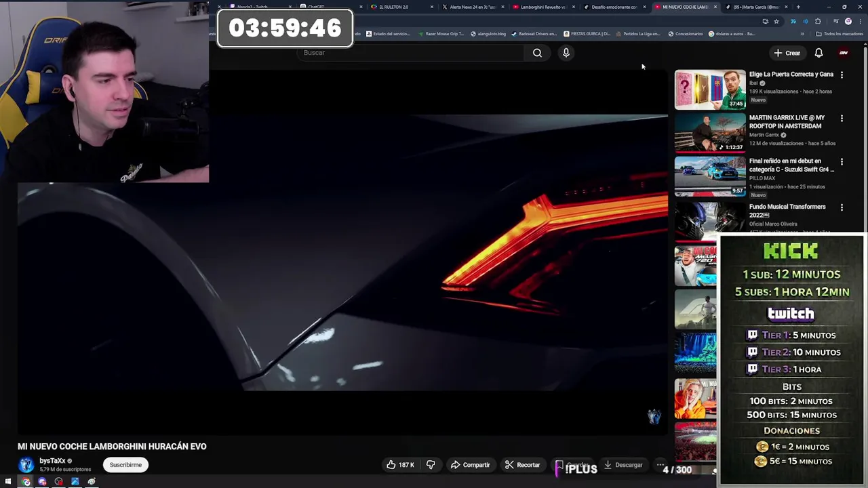Open Concesionarios bookmark
868x488 pixels.
pos(686,34)
